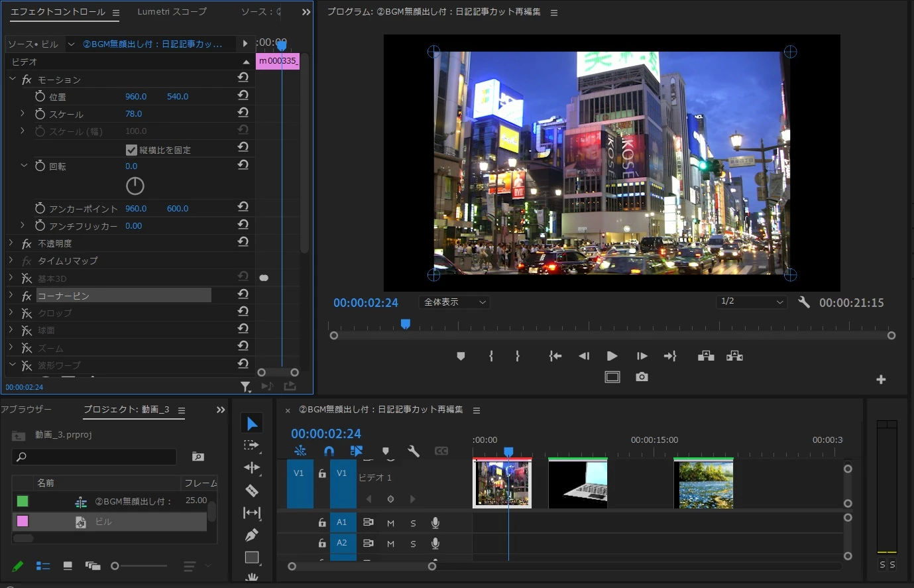The image size is (914, 588).
Task: Select the Pen tool
Action: pyautogui.click(x=252, y=535)
